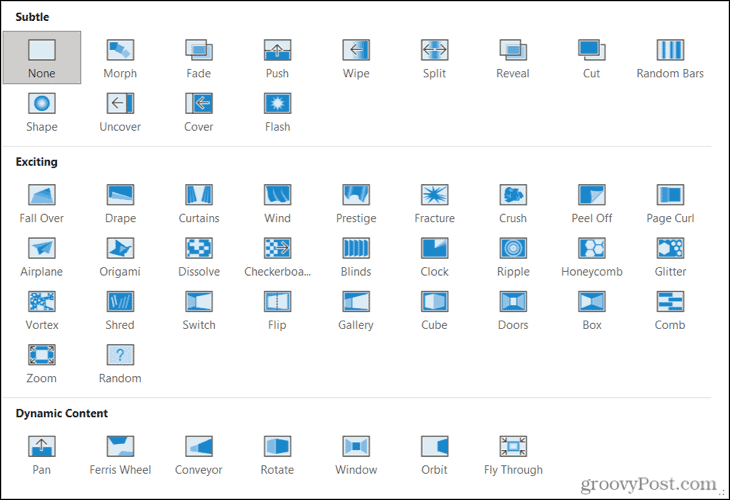Apply the Shape transition
Viewport: 730px width, 500px height.
42,111
